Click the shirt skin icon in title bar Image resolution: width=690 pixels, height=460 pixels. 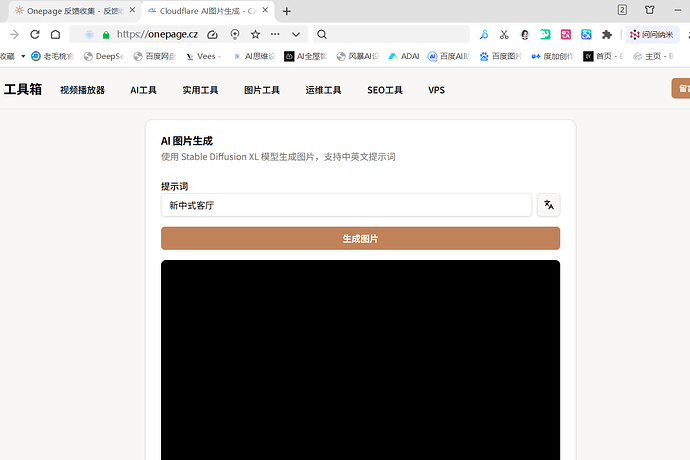pos(650,10)
